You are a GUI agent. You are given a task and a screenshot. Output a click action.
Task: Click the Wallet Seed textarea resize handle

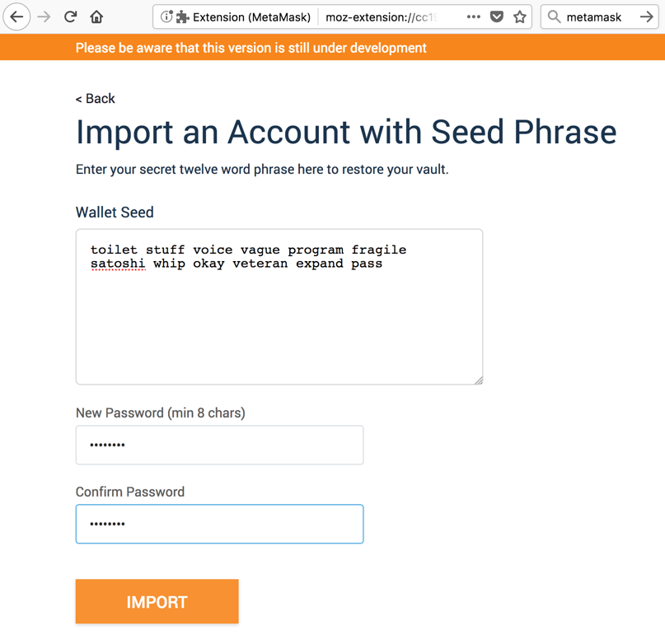pos(478,380)
